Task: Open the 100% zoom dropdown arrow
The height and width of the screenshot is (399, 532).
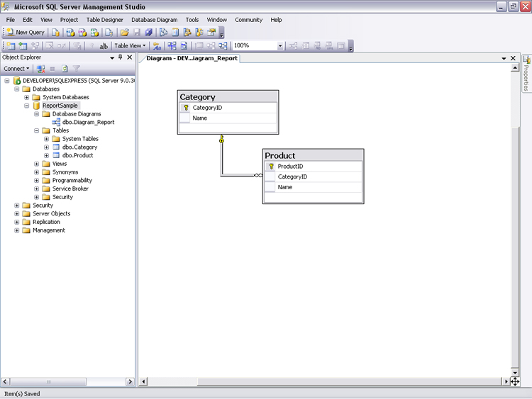Action: (x=280, y=46)
